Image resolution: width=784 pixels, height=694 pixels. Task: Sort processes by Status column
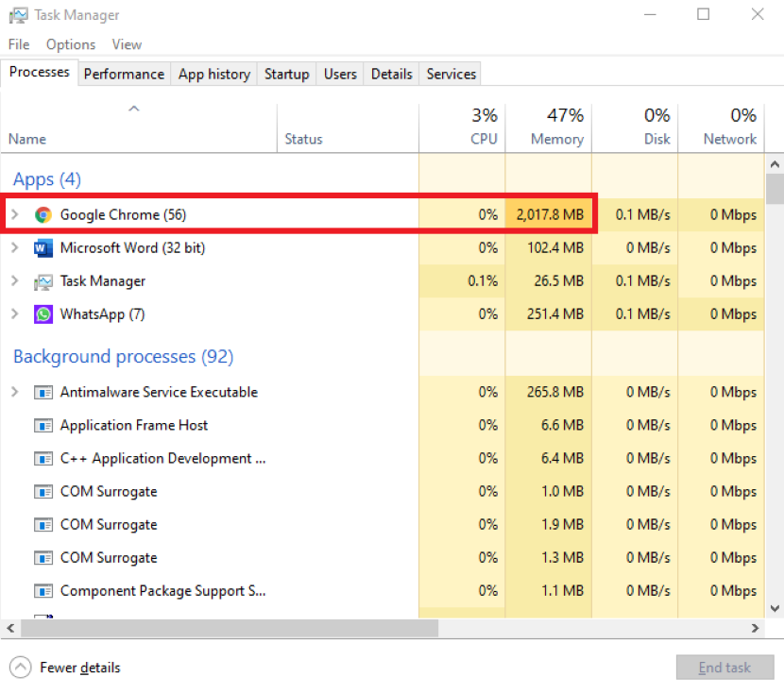tap(348, 127)
